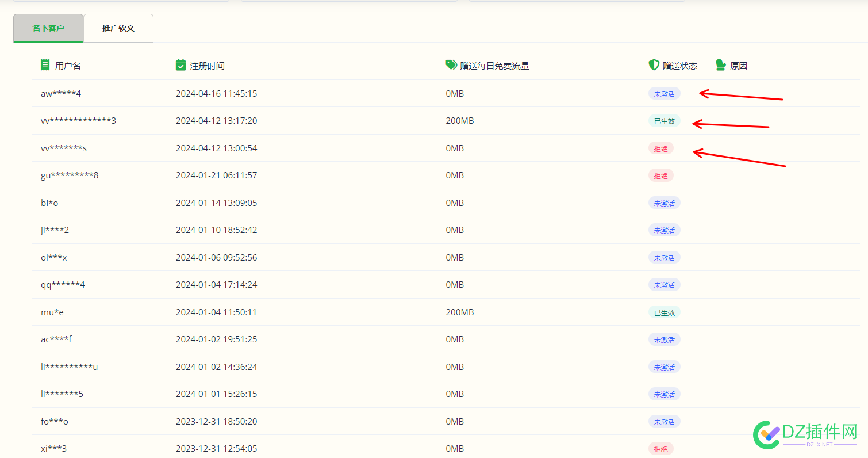The width and height of the screenshot is (868, 458).
Task: Click username vv*************3
Action: [x=79, y=121]
